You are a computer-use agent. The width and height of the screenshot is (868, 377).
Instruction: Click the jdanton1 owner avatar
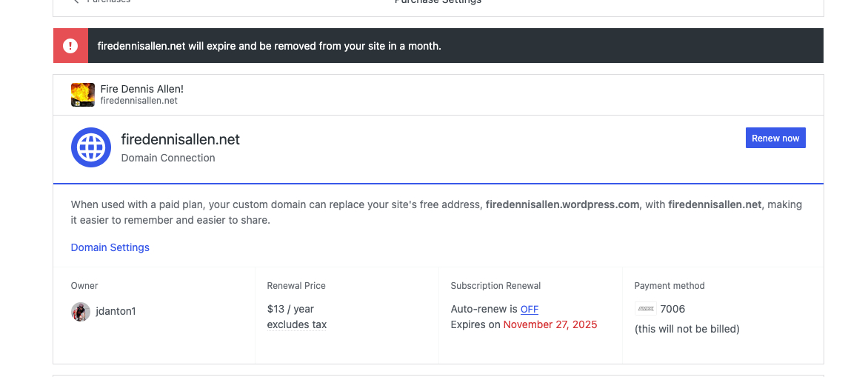pos(81,312)
